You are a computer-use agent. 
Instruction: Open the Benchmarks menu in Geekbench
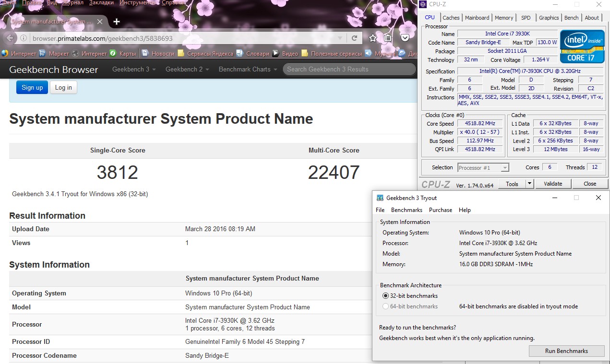[x=407, y=210]
